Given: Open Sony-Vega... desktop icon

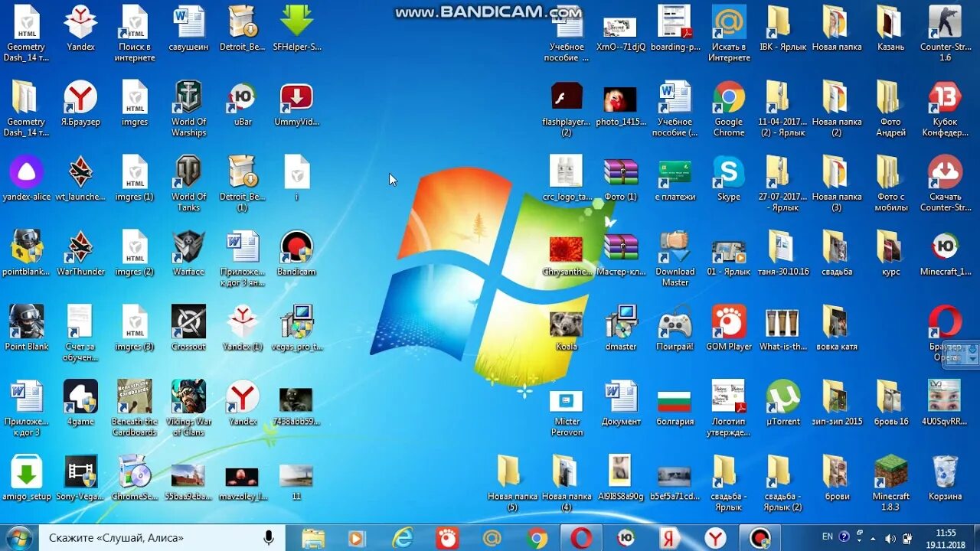Looking at the screenshot, I should (80, 478).
